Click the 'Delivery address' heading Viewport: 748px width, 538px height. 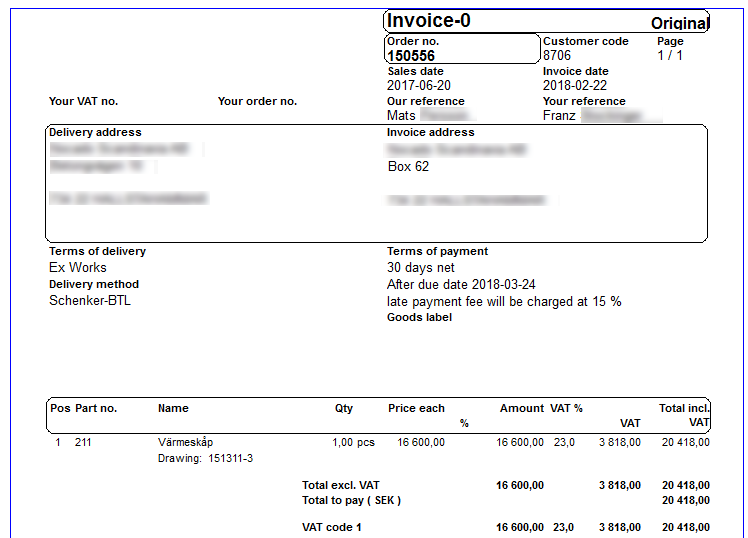95,132
